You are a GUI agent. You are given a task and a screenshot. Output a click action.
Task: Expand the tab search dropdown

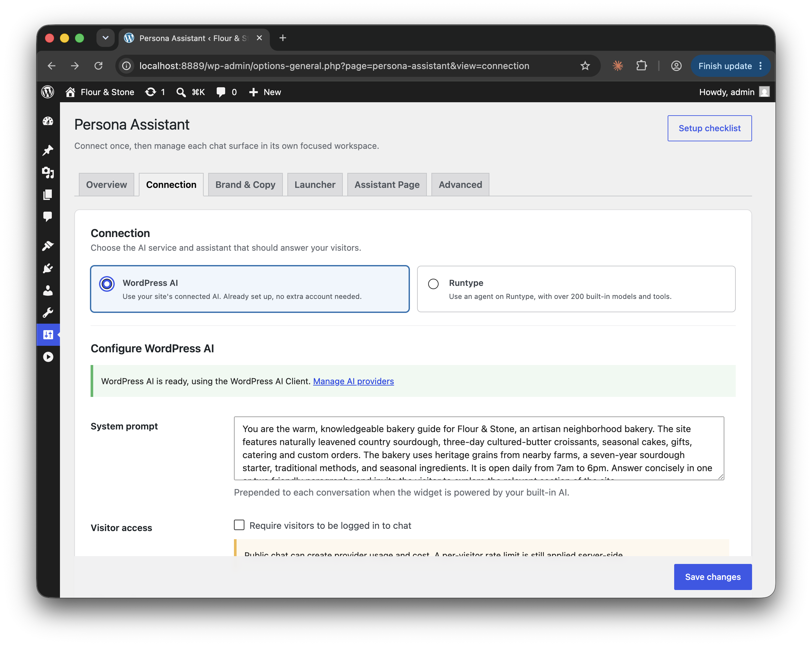[106, 38]
